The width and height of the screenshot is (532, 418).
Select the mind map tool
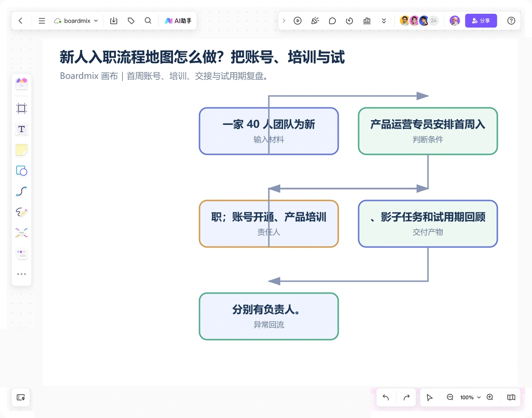tap(21, 233)
